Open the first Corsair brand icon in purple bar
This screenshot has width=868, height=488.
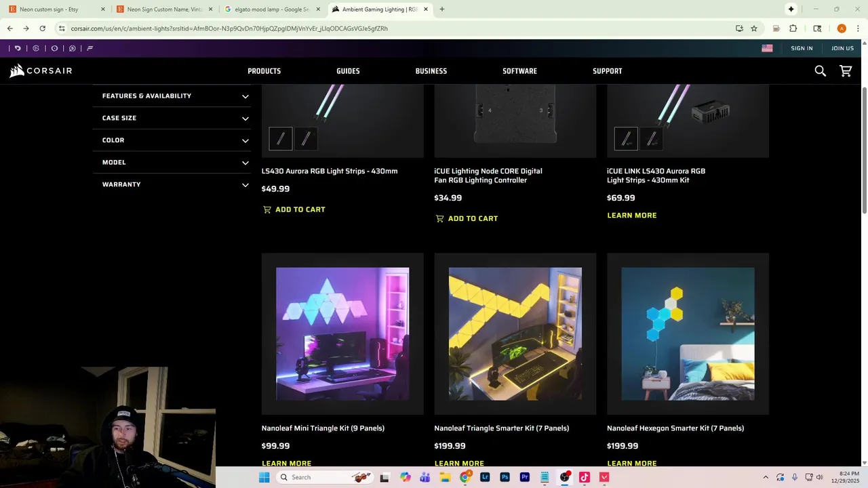point(18,48)
